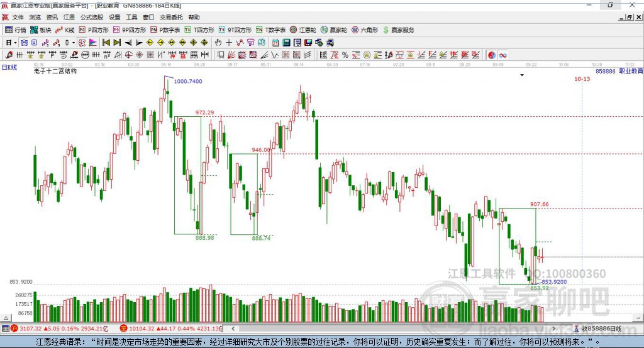The image size is (644, 348).
Task: Select the crosshair cursor tool
Action: pos(229,43)
